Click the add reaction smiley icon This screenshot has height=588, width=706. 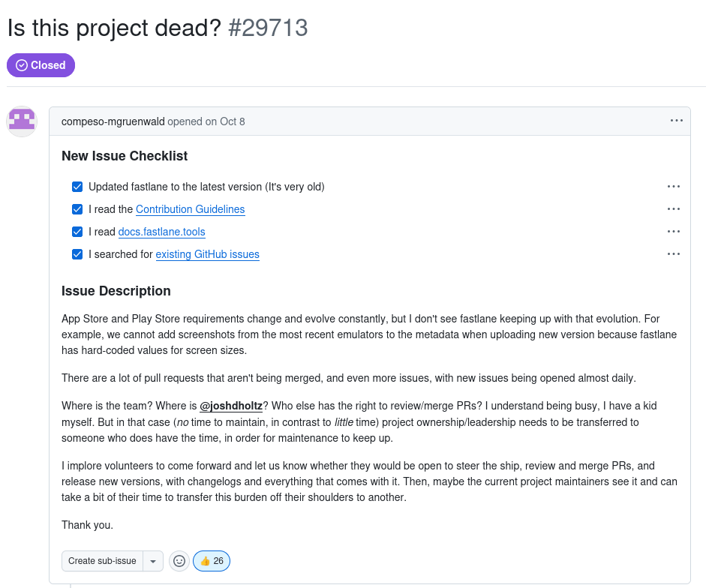(x=179, y=561)
